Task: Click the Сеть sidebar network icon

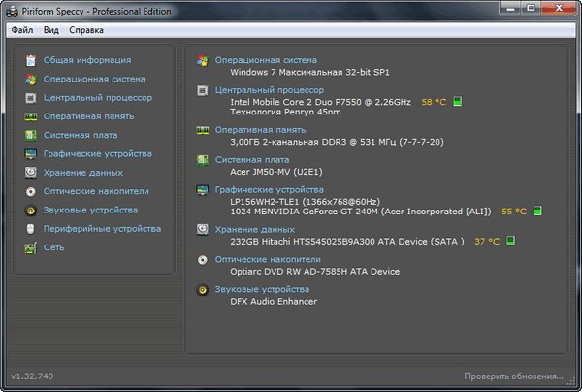Action: pyautogui.click(x=30, y=247)
